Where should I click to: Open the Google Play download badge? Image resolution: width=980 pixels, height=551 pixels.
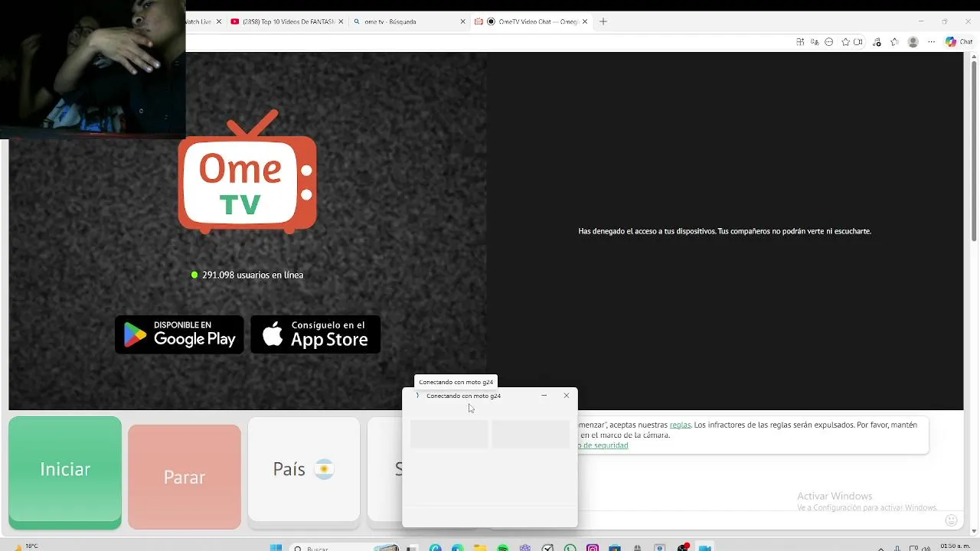pos(179,334)
